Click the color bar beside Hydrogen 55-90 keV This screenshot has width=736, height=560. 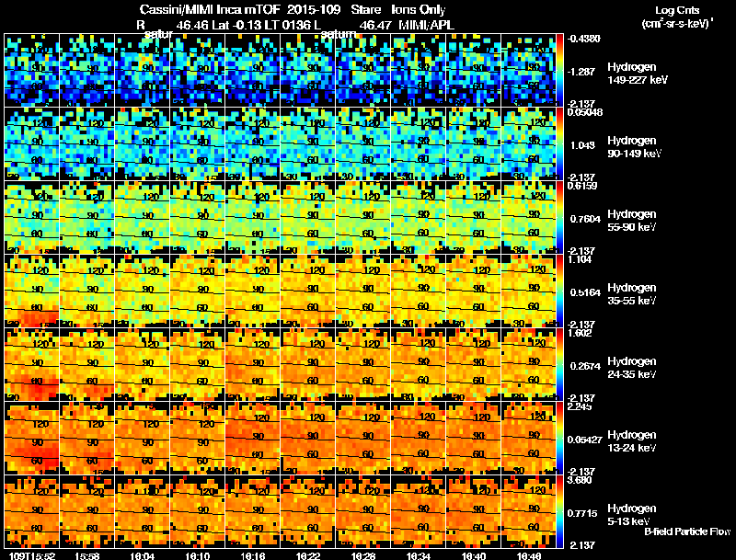point(559,218)
